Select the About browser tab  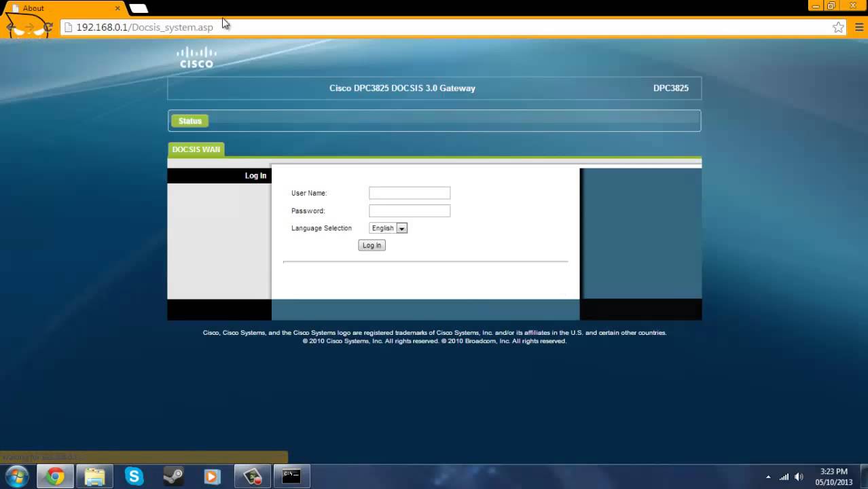coord(65,8)
